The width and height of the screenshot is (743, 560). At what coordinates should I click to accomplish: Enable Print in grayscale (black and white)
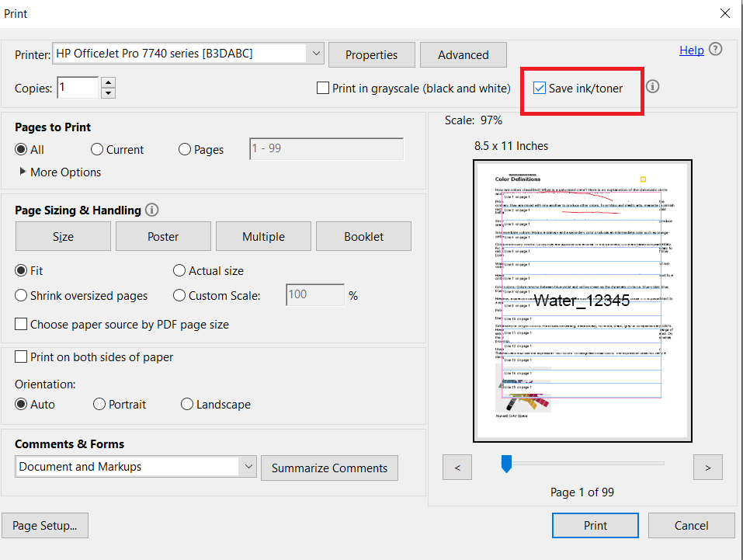[x=323, y=88]
